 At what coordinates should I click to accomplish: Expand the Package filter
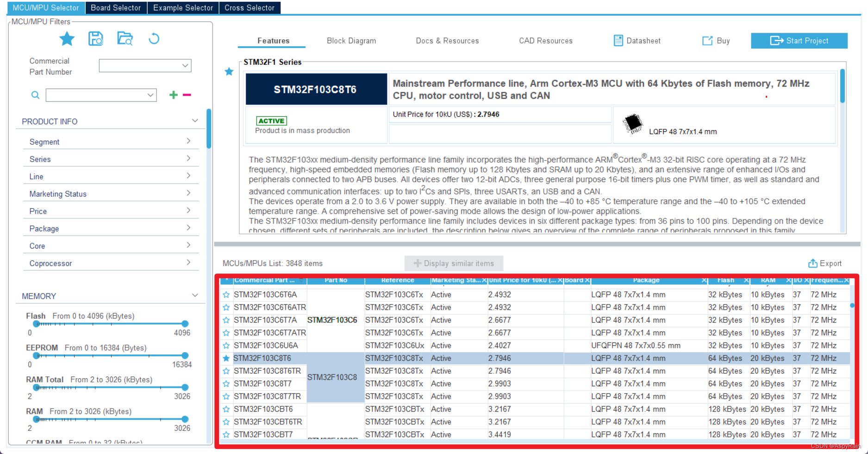click(188, 228)
